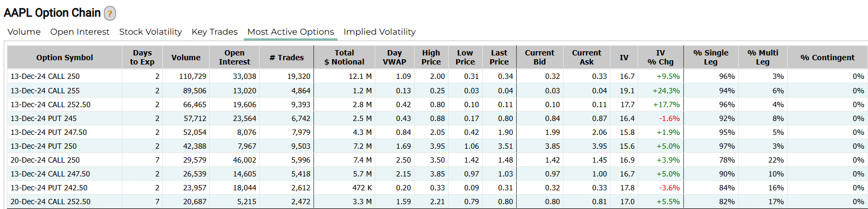
Task: Sort by Option Symbol column header
Action: (x=65, y=58)
